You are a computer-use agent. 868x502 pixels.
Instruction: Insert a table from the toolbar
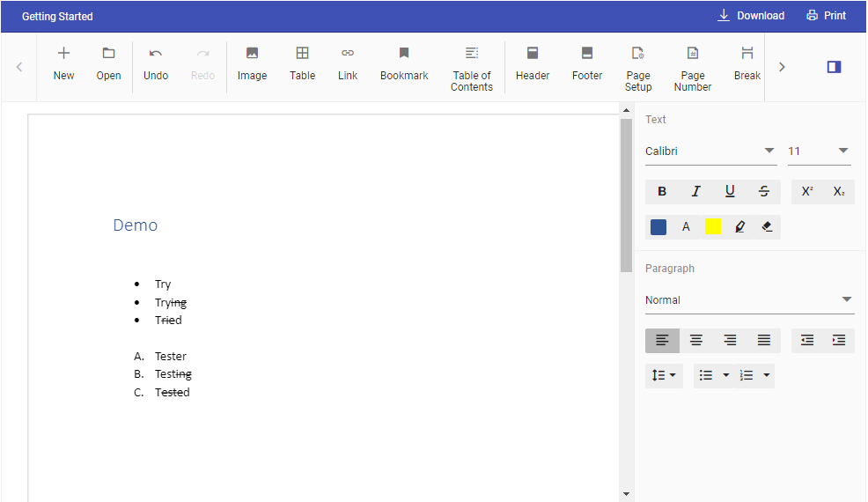coord(302,63)
